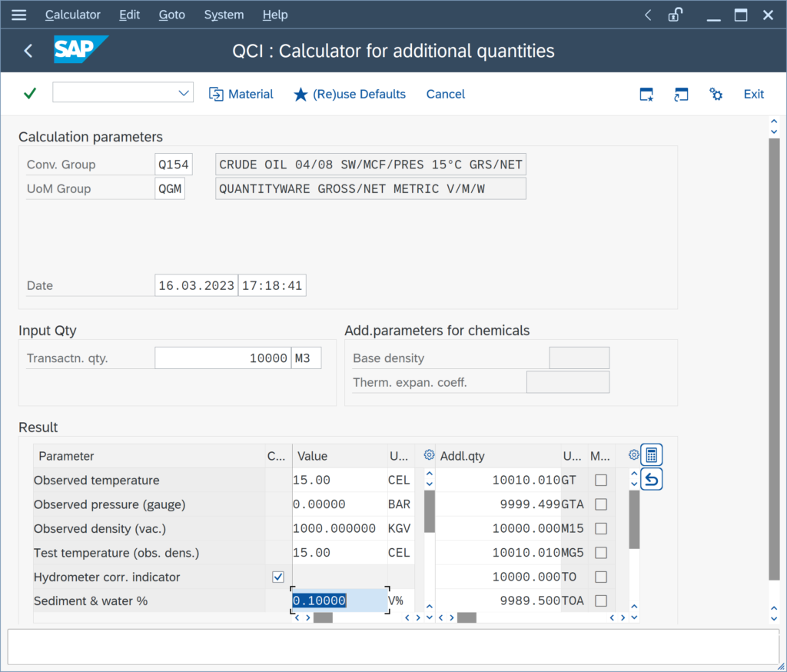Image resolution: width=787 pixels, height=672 pixels.
Task: Open the Goto menu
Action: click(x=172, y=15)
